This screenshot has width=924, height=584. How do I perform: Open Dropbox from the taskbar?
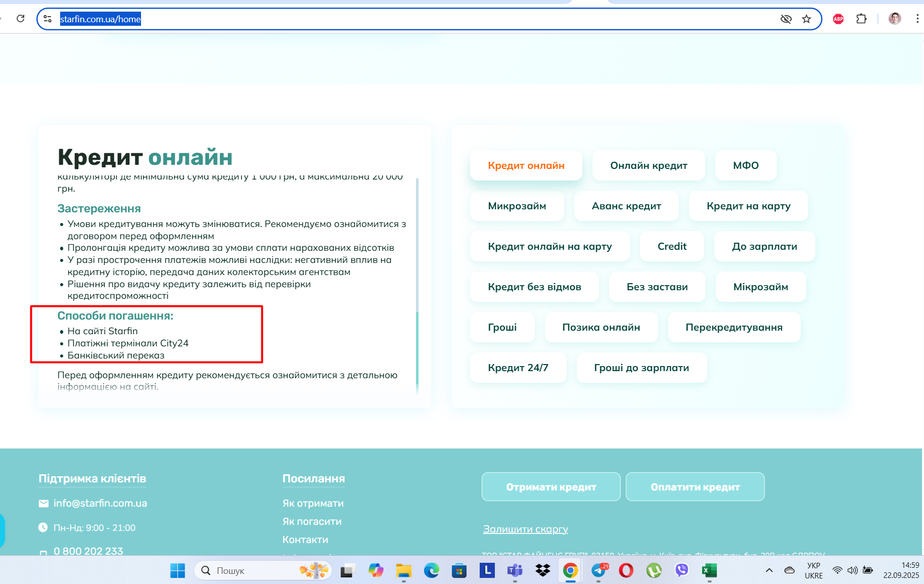click(542, 570)
